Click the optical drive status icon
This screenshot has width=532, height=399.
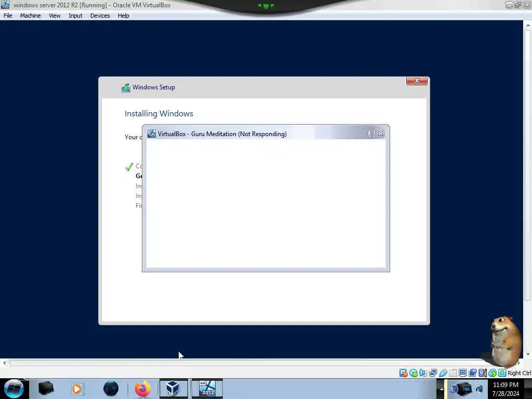[x=413, y=373]
